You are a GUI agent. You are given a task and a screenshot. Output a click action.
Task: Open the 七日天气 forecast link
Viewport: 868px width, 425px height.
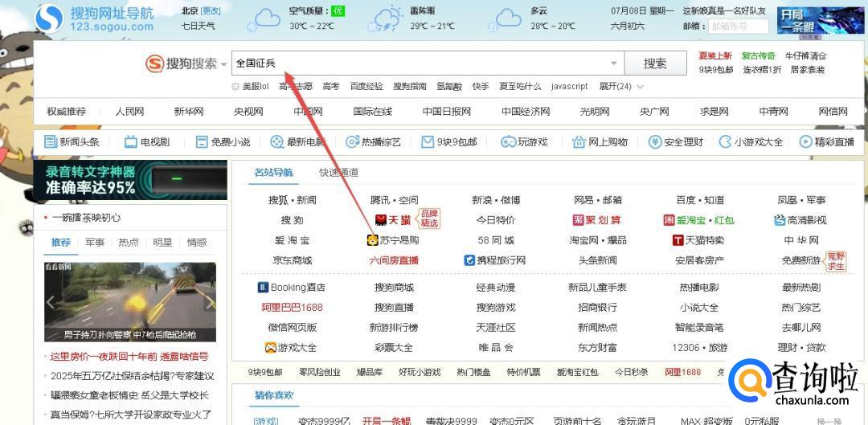[x=198, y=26]
